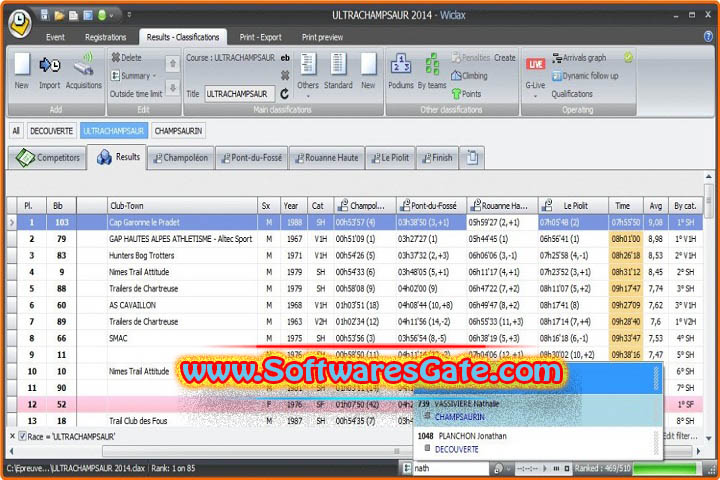The width and height of the screenshot is (720, 480).
Task: Sort by Time column header
Action: tap(625, 206)
